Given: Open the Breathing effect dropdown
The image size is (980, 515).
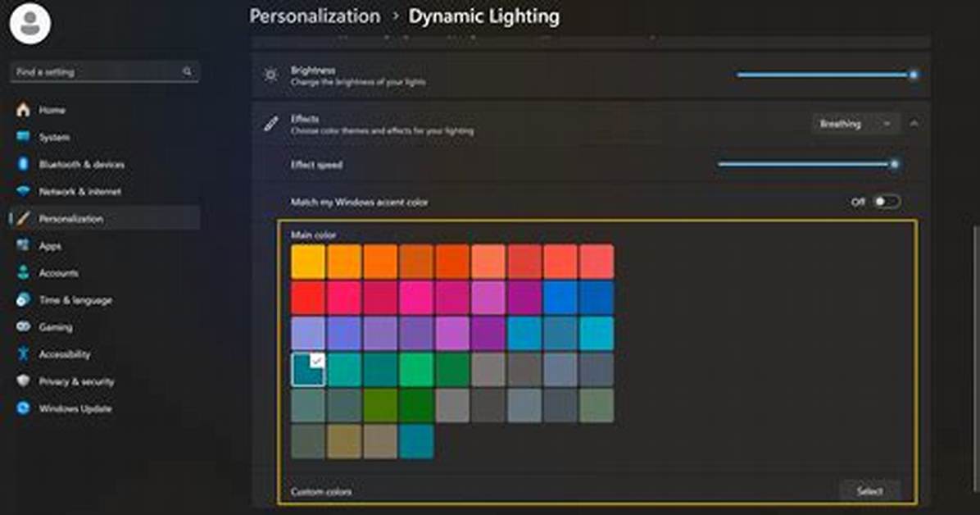Looking at the screenshot, I should [x=855, y=124].
